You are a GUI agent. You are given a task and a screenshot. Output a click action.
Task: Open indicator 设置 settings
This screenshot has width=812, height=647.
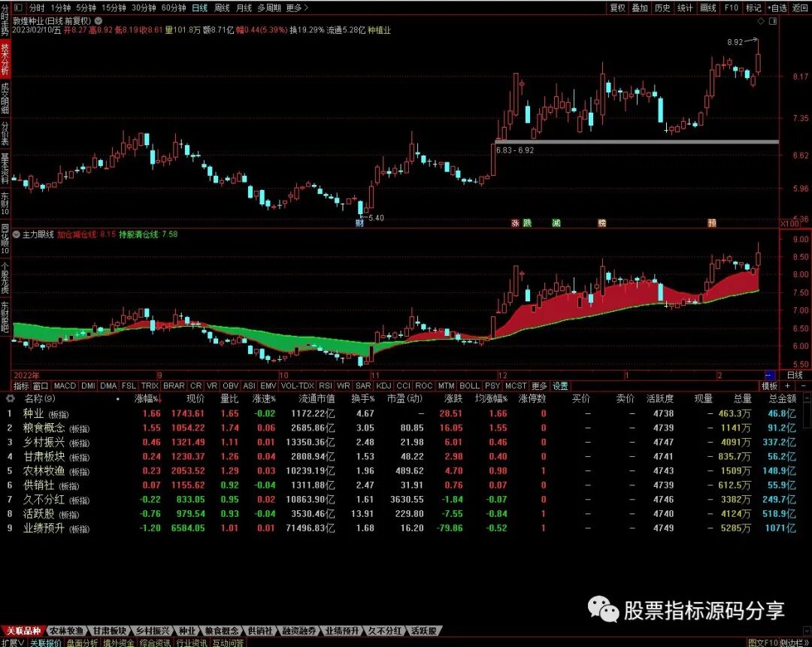pyautogui.click(x=560, y=385)
